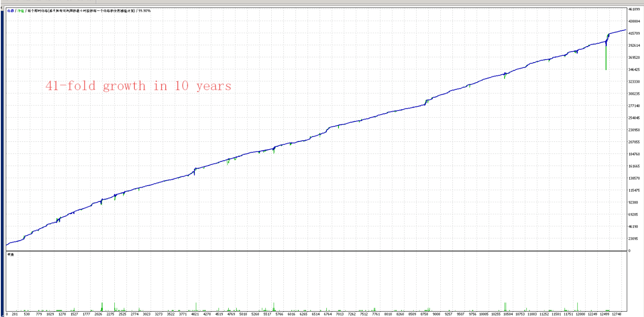Click the large green equity drawdown spike near 12499
644x317 pixels.
click(x=606, y=58)
